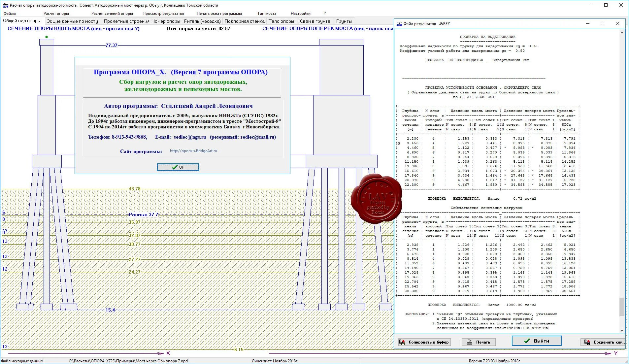The width and height of the screenshot is (629, 364).
Task: Click the 24.27 soil layer elevation
Action: pyautogui.click(x=135, y=272)
